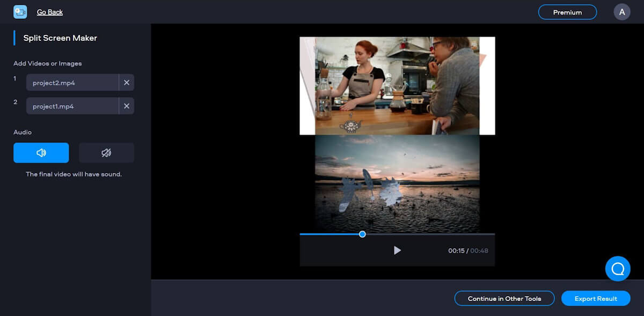
Task: Go Back to the previous page
Action: pyautogui.click(x=50, y=12)
